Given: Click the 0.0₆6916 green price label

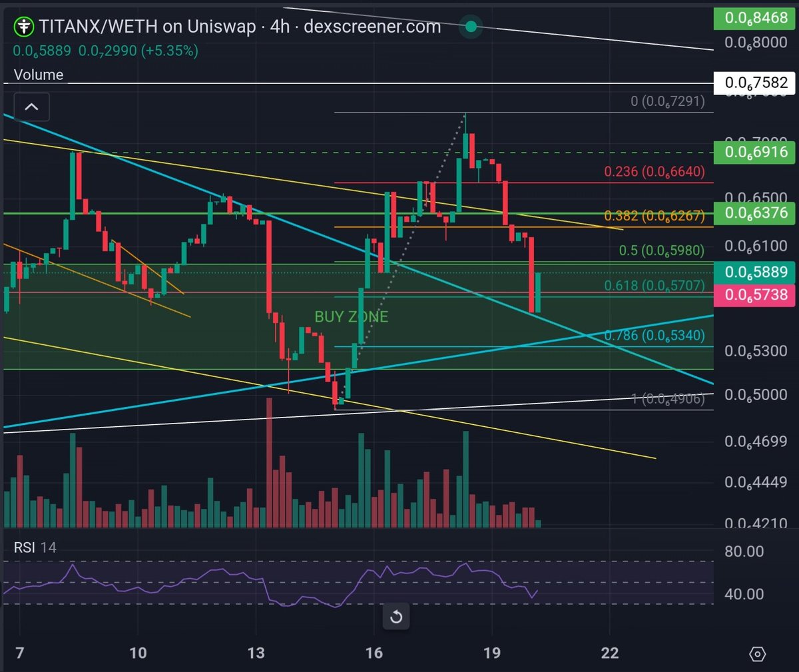Looking at the screenshot, I should [x=755, y=152].
